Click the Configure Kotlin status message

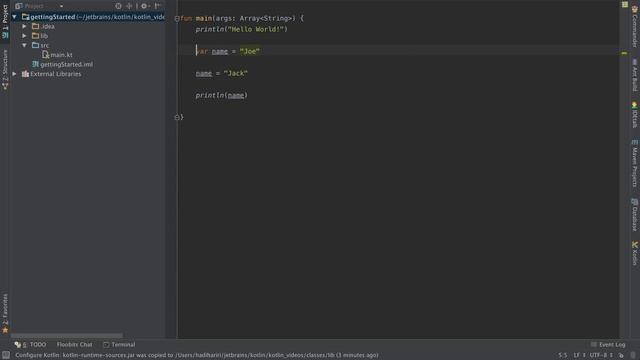click(x=197, y=355)
